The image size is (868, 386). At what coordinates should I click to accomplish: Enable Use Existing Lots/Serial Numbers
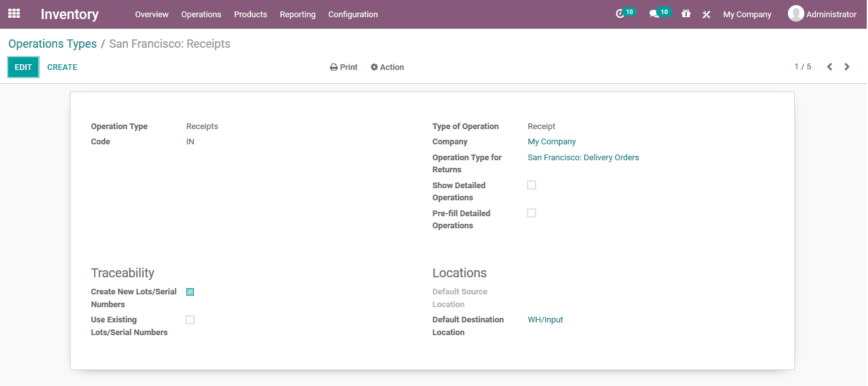(x=190, y=319)
